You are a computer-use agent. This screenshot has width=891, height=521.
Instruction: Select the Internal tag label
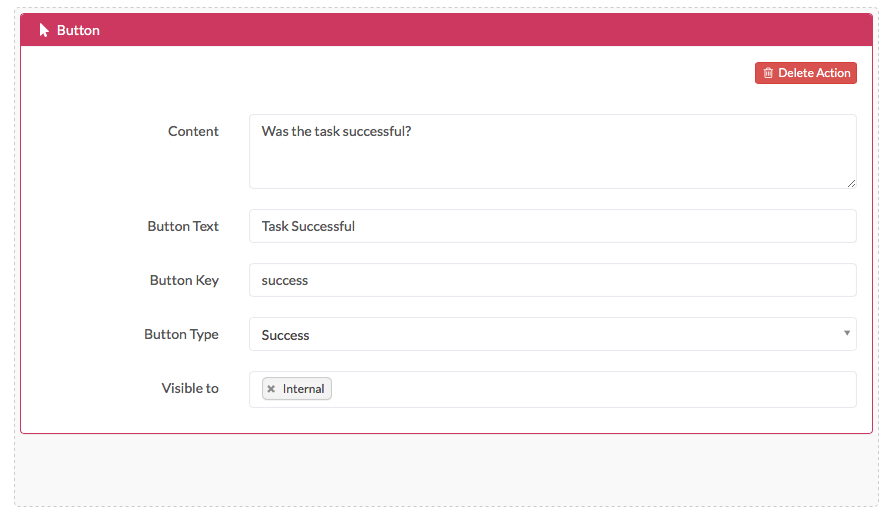303,389
